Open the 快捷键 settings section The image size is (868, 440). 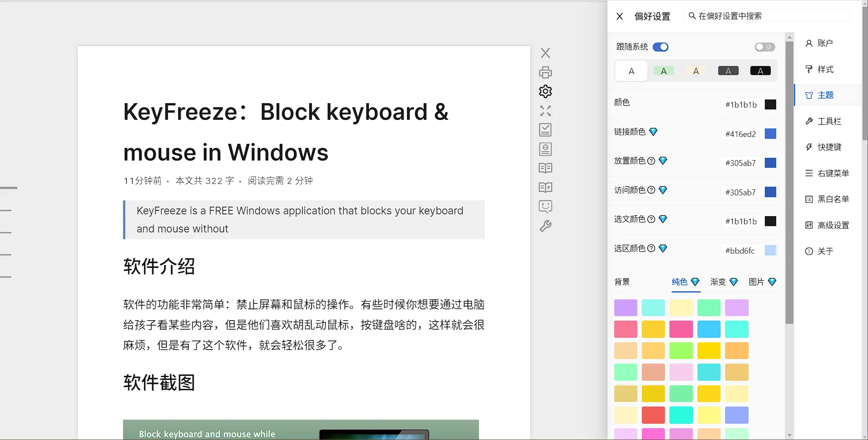829,147
